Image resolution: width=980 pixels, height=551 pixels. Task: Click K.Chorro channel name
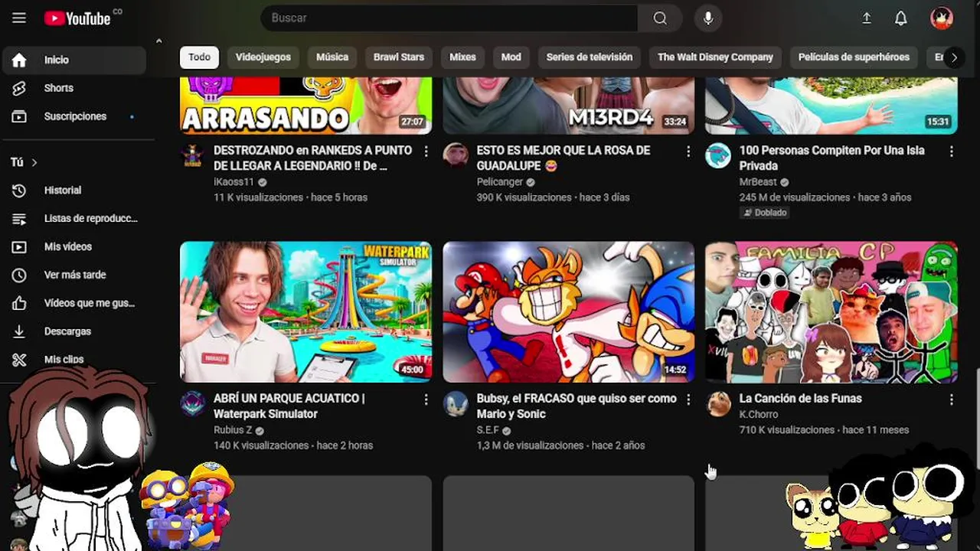(x=759, y=415)
